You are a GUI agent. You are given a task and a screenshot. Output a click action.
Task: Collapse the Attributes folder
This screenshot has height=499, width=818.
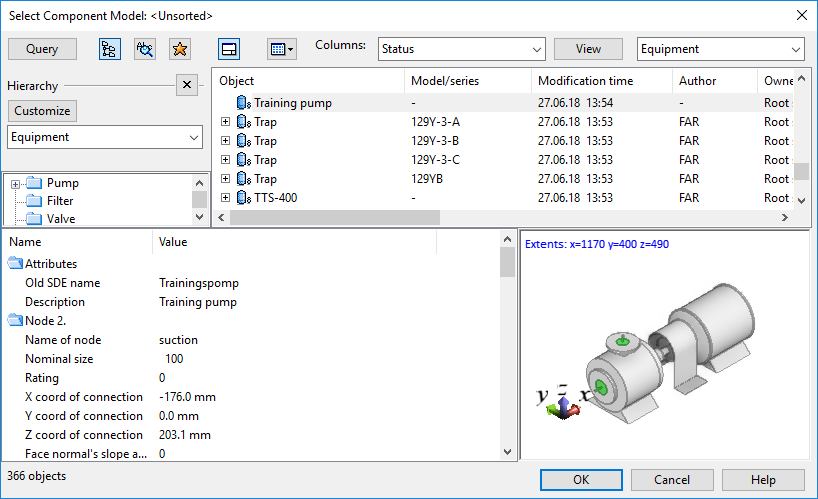click(x=16, y=263)
